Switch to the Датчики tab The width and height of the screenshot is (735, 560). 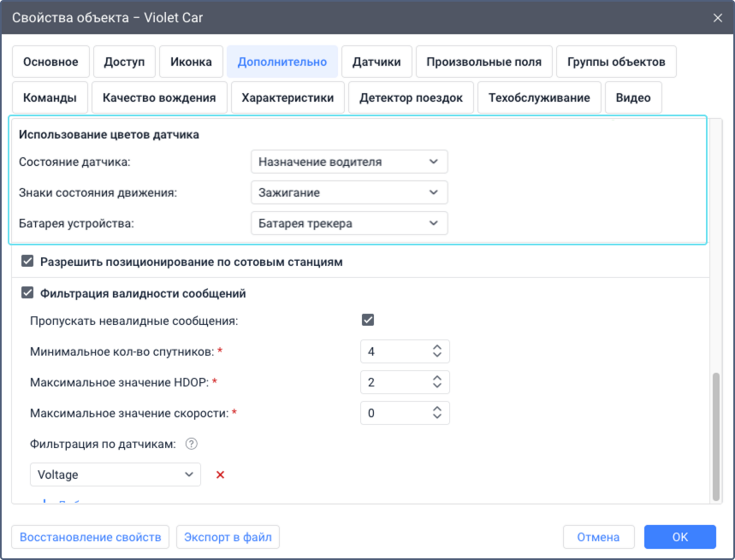[376, 62]
